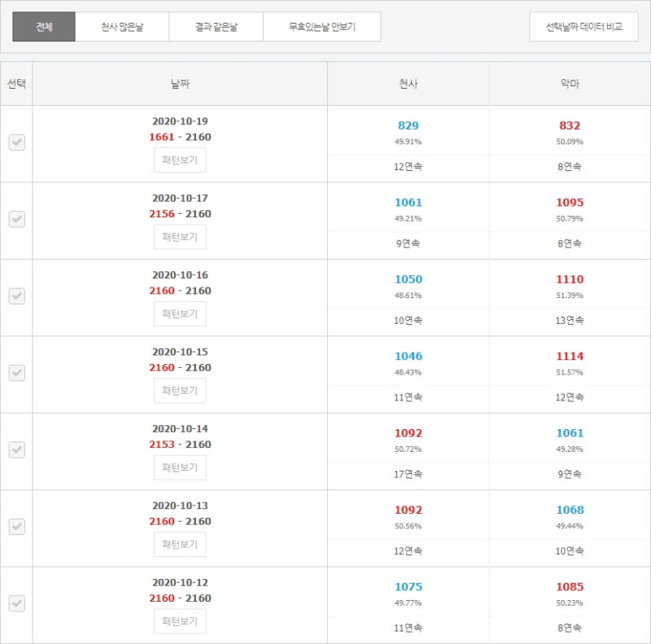
Task: Click 선택날짜 데이터 비교 button
Action: (x=583, y=27)
